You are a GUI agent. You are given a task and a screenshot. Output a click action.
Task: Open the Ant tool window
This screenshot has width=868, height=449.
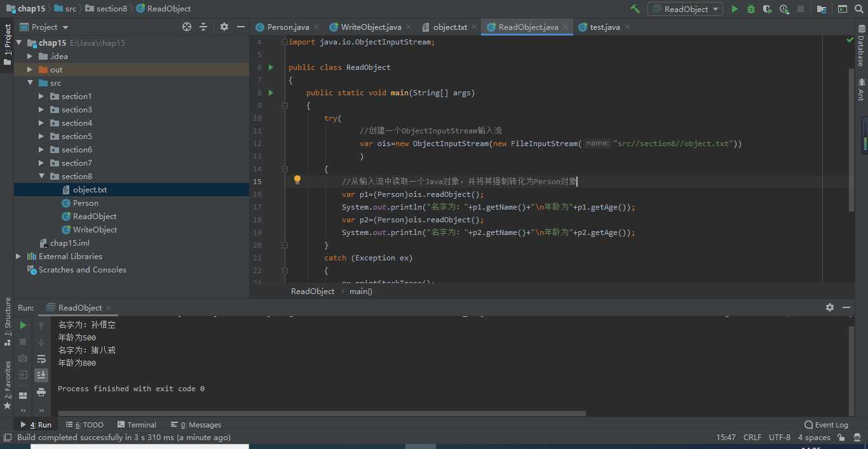861,90
